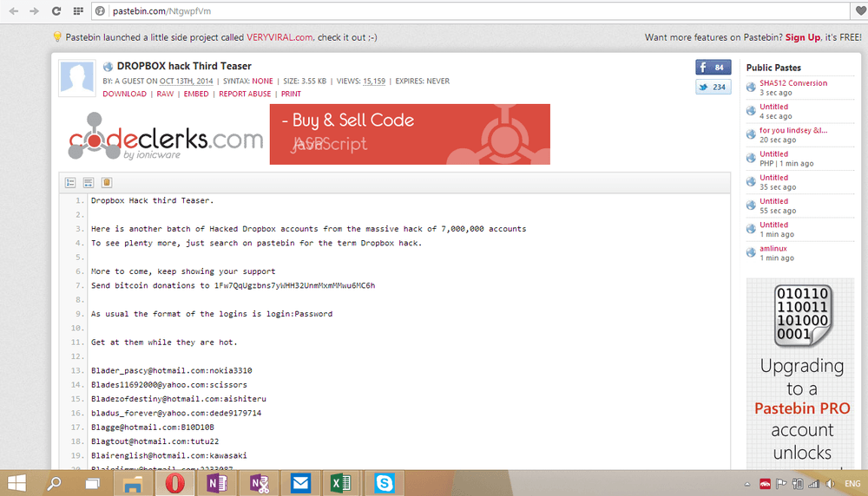Click the browser forward arrow
The height and width of the screenshot is (496, 868).
coord(35,11)
